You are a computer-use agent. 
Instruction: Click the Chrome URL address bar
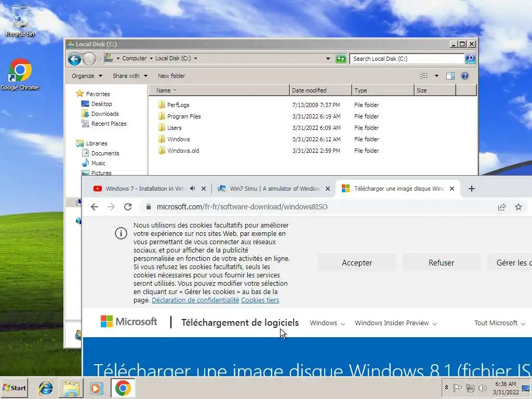pyautogui.click(x=319, y=207)
